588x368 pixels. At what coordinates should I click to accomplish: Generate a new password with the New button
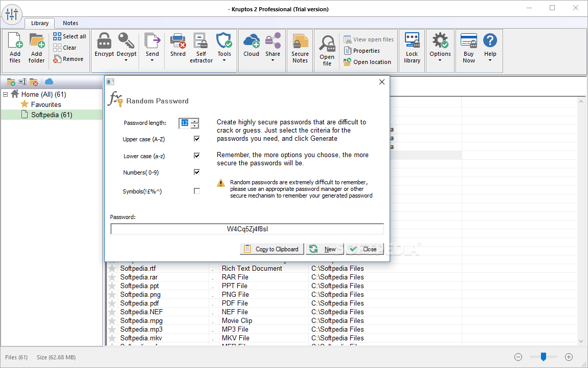click(x=325, y=249)
